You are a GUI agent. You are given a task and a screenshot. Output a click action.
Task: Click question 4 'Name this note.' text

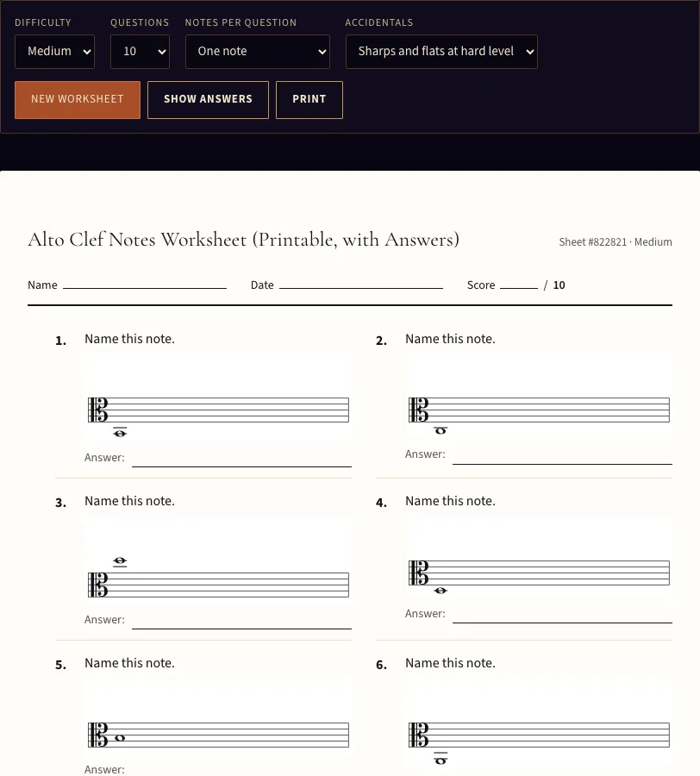pyautogui.click(x=450, y=501)
